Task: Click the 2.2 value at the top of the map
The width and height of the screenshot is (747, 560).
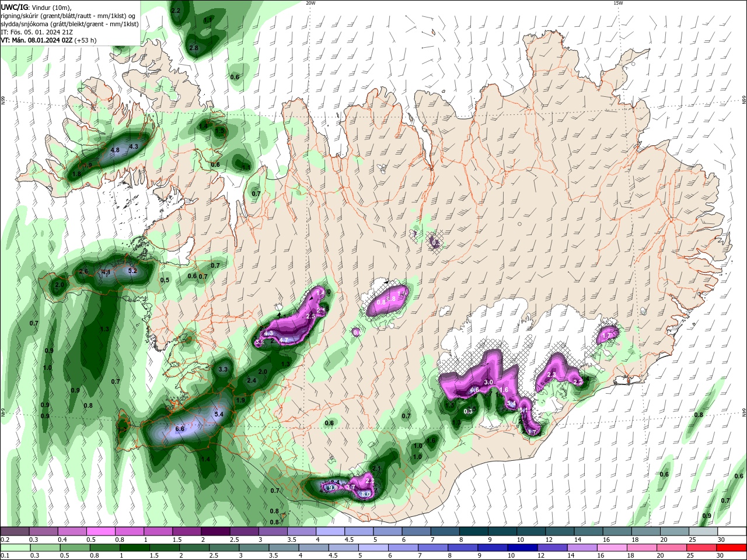Action: point(176,10)
